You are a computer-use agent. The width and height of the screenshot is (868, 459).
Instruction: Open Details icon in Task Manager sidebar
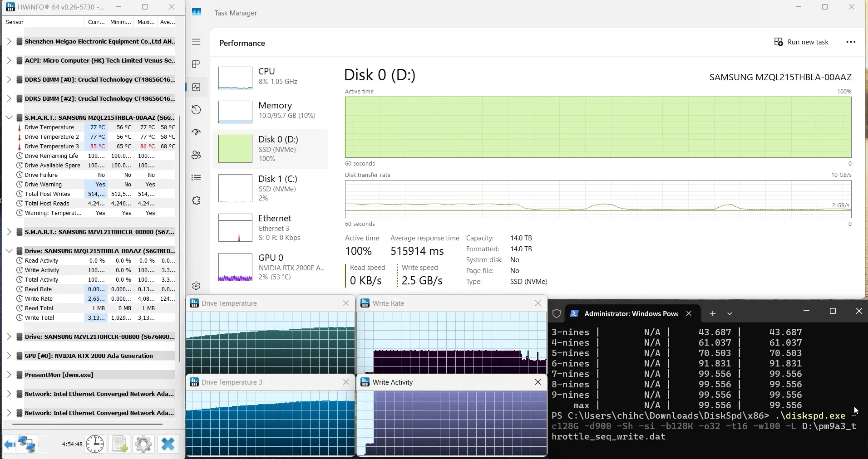tap(196, 178)
